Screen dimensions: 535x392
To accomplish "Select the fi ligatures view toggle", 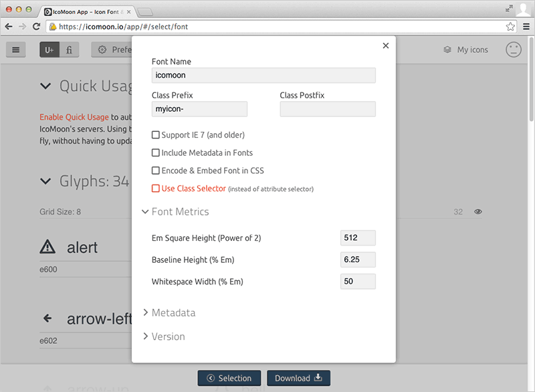I will pyautogui.click(x=70, y=50).
